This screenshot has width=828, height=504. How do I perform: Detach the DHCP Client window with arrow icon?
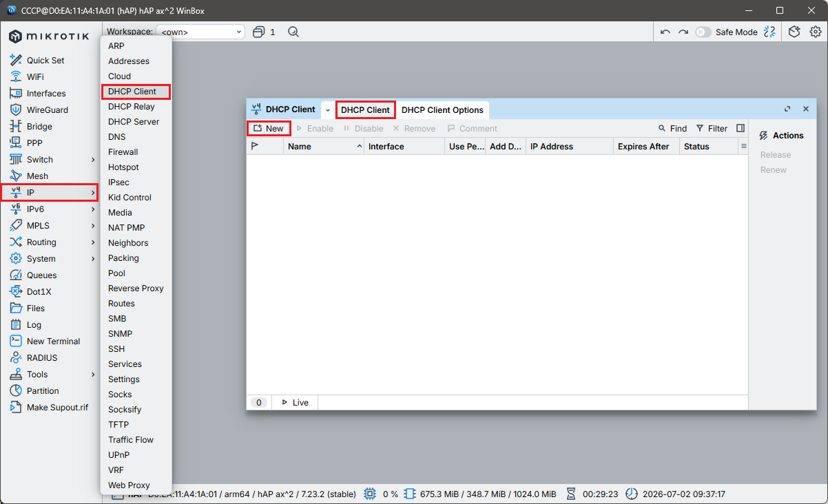click(x=787, y=109)
